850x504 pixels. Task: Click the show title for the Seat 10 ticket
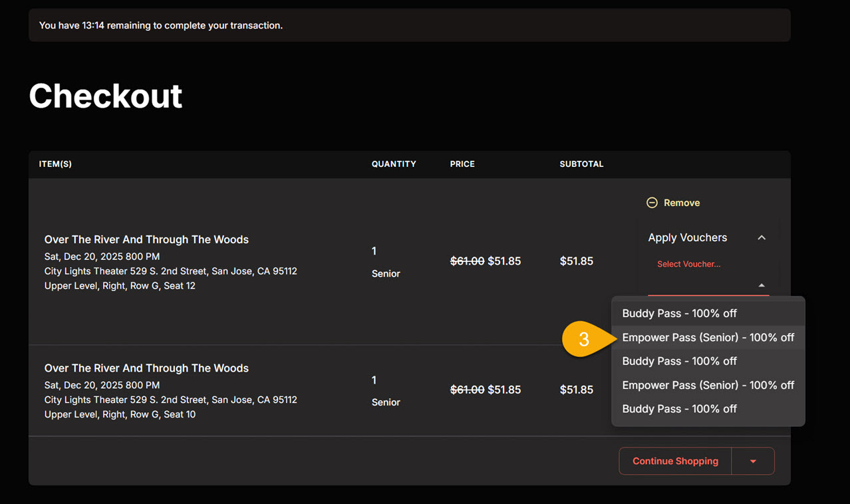[146, 368]
